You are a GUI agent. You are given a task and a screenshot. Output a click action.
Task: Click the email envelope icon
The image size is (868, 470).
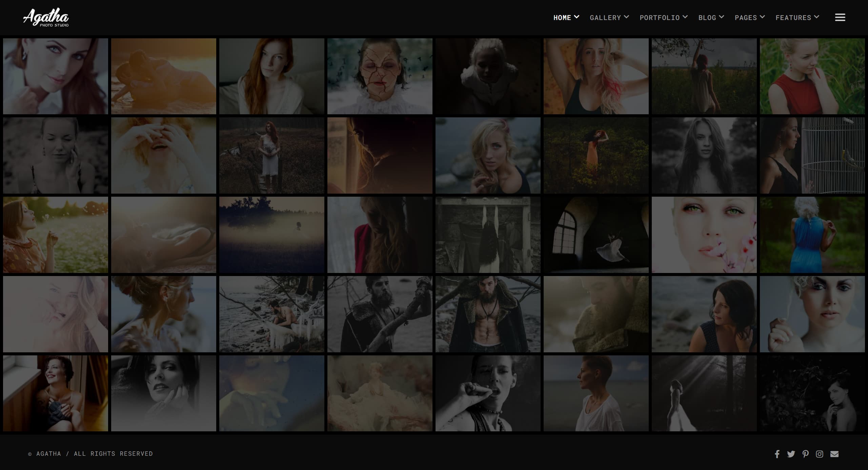[x=834, y=454]
